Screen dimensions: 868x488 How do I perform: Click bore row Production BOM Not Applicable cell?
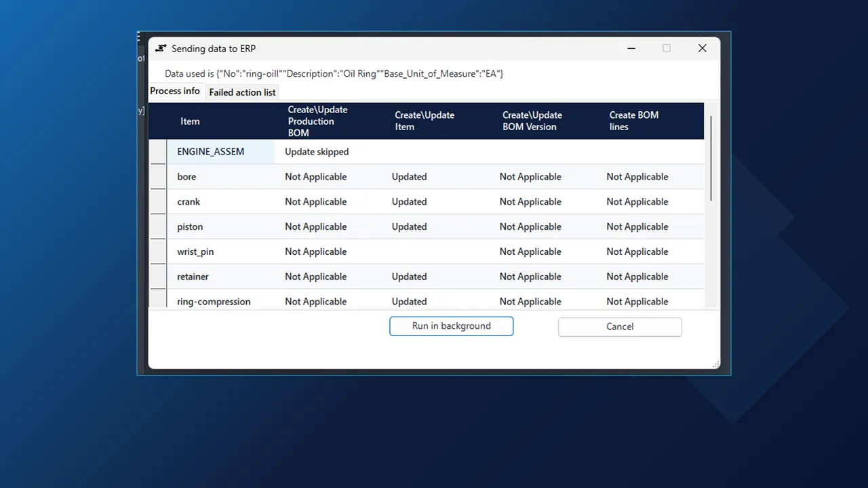click(x=315, y=177)
